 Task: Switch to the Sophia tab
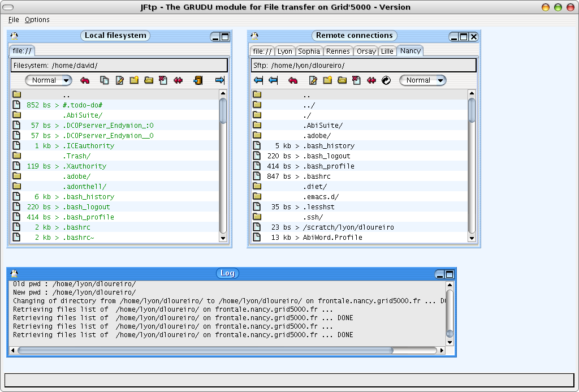tap(309, 51)
